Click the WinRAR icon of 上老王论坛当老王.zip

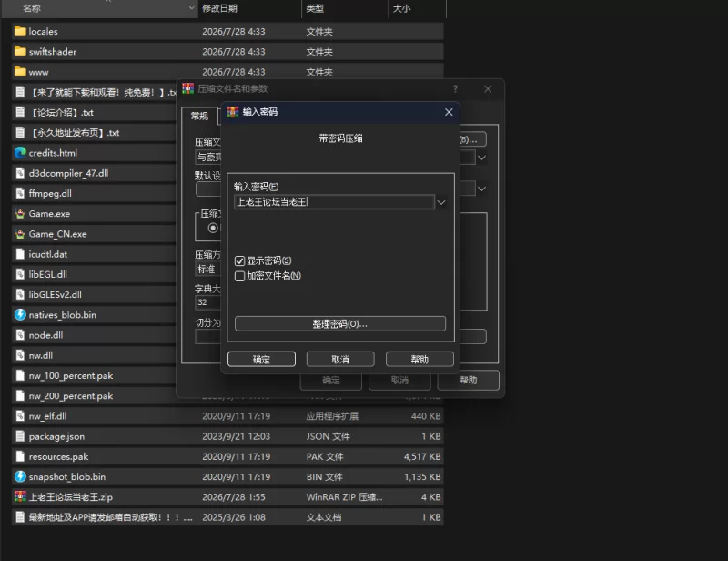pos(20,497)
